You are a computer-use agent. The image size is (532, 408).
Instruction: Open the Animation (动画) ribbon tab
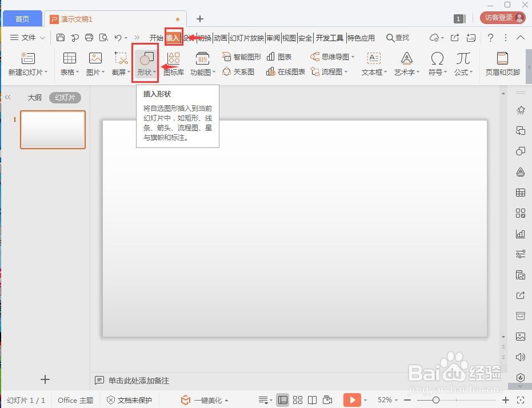221,38
